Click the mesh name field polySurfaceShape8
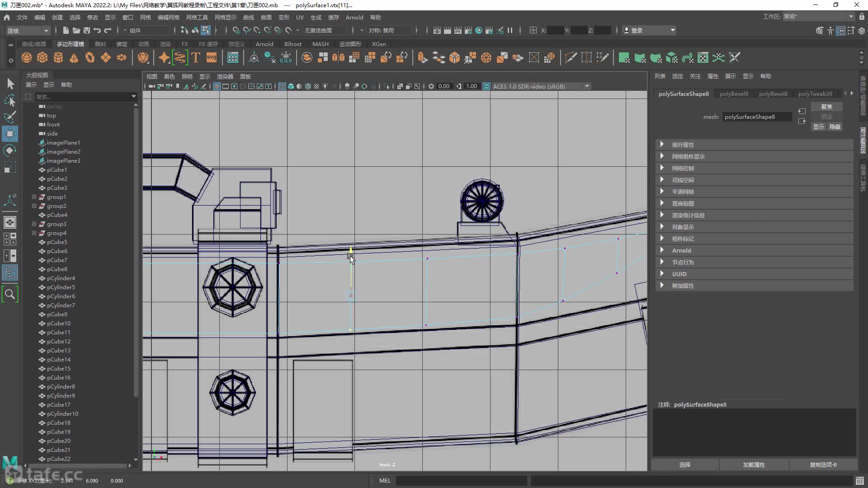868x488 pixels. point(757,117)
